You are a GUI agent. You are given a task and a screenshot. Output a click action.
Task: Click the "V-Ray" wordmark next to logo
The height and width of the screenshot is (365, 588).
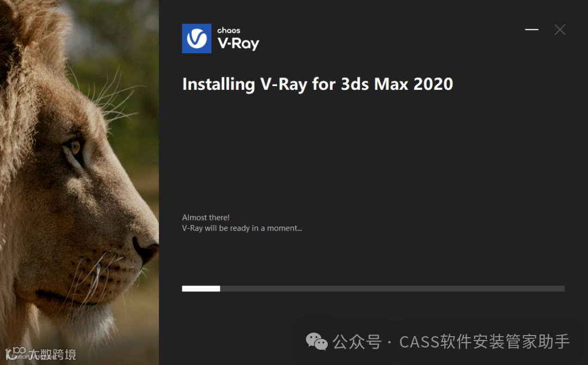coord(238,44)
